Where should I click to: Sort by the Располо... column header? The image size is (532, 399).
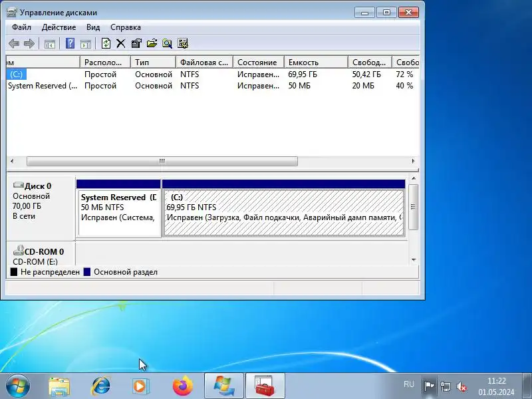coord(105,62)
